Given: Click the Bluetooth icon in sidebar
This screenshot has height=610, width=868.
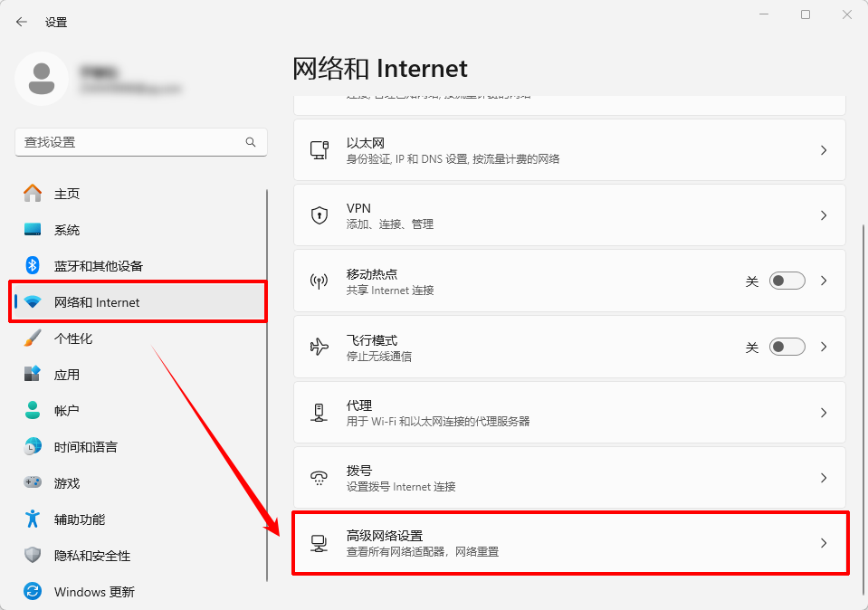Looking at the screenshot, I should [33, 266].
